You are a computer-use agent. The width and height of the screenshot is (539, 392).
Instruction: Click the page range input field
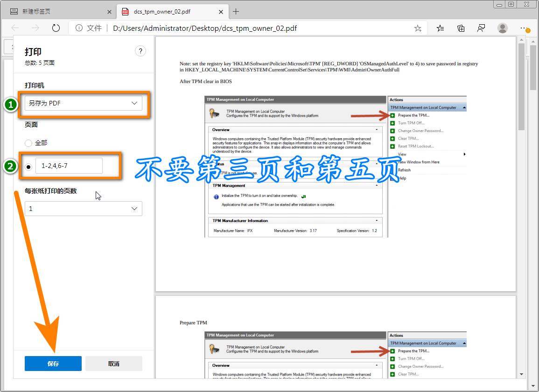coord(70,166)
